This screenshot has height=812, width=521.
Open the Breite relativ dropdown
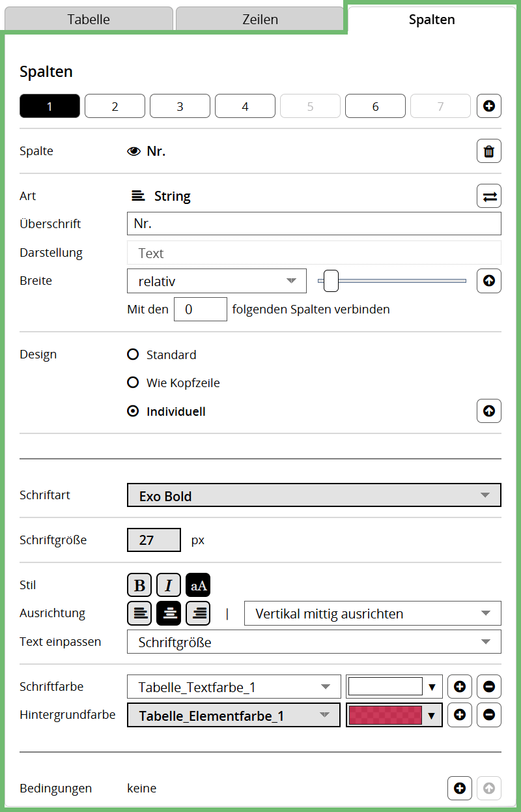217,281
